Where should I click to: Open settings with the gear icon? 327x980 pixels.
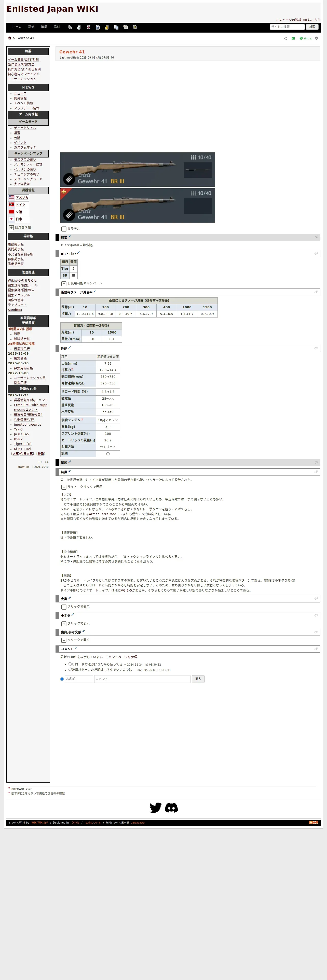click(x=316, y=38)
